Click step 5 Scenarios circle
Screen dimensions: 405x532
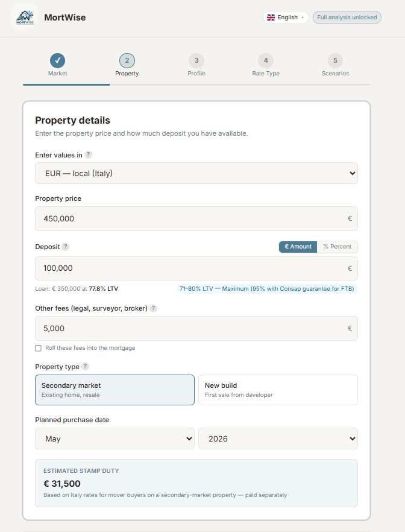[x=335, y=60]
